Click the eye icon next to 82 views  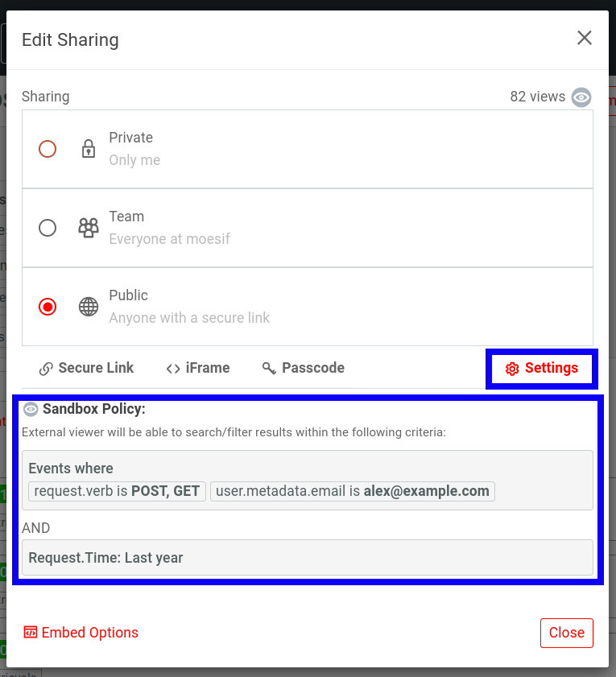click(581, 97)
